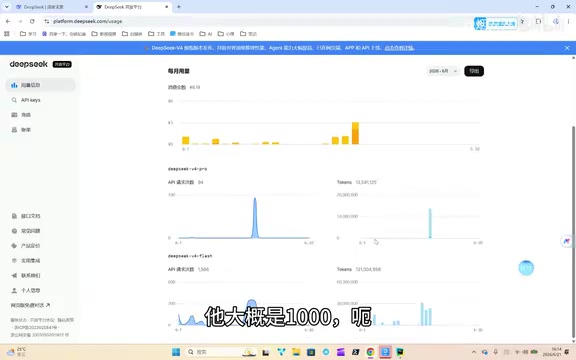Click the peak in deepseek-v4-pro API requests chart
This screenshot has width=576, height=360.
pos(255,217)
